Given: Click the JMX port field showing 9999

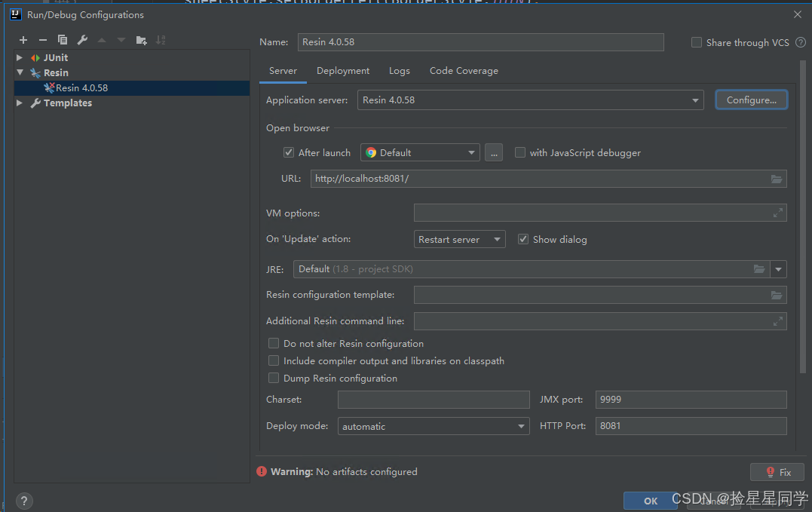Looking at the screenshot, I should (x=691, y=400).
